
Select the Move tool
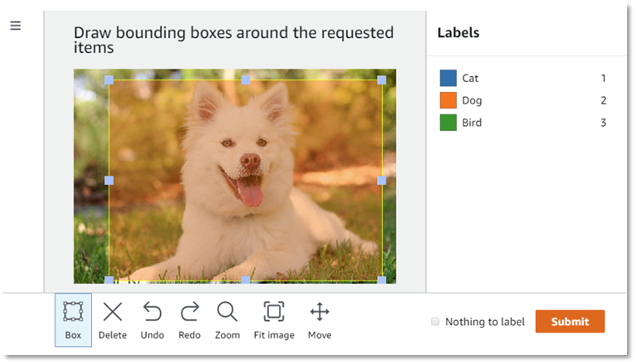tap(320, 320)
